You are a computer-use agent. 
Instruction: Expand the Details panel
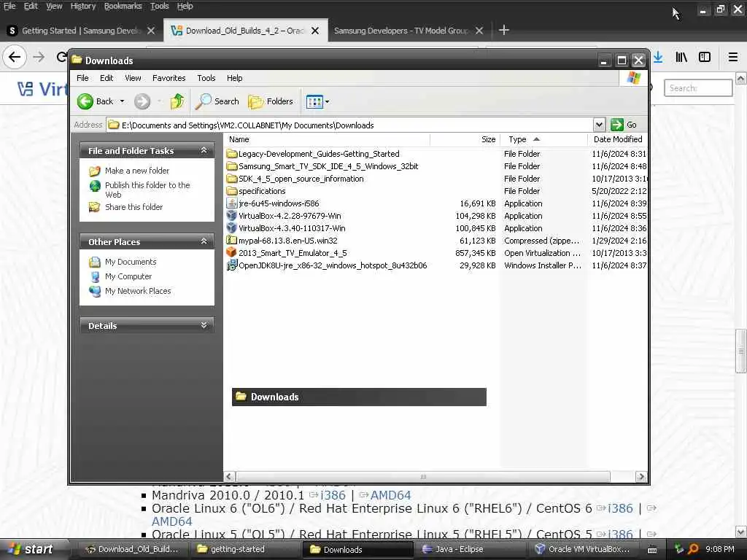tap(204, 325)
